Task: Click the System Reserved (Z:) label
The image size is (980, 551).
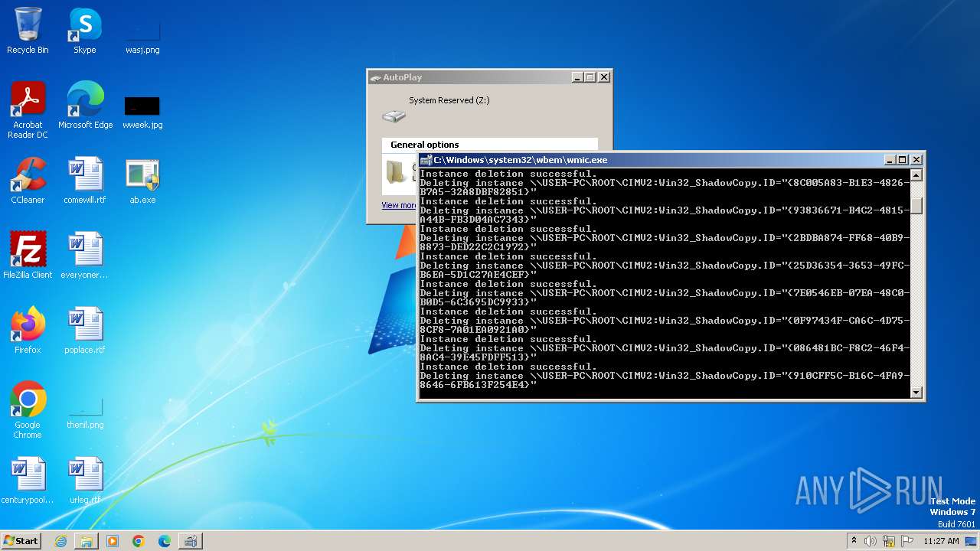Action: click(x=449, y=100)
